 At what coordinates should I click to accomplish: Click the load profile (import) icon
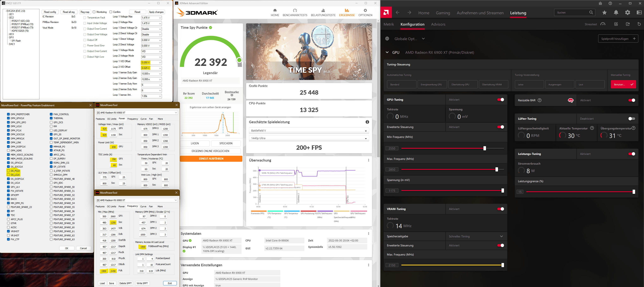click(616, 24)
